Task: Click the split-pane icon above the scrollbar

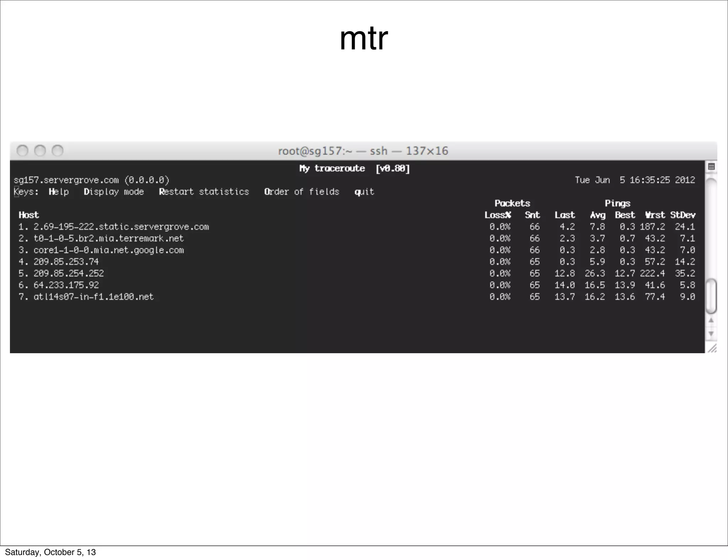Action: click(x=711, y=166)
